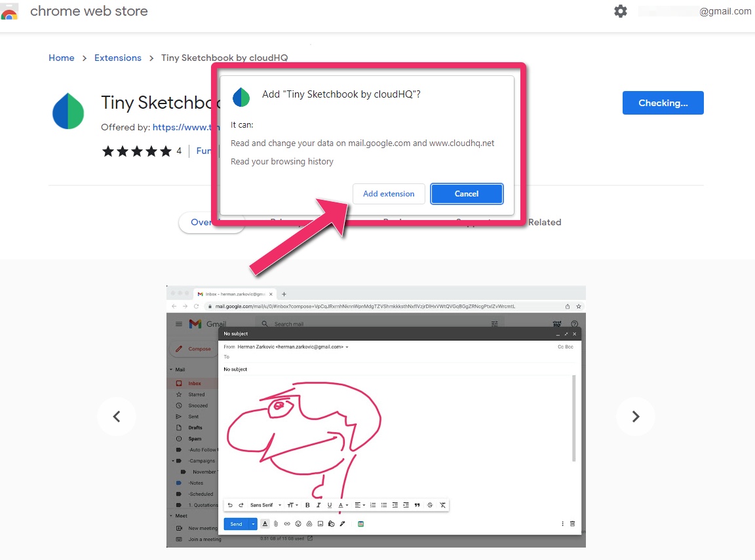Click the Tiny Sketchbook icon in the dialog
Viewport: 755px width, 560px height.
241,97
